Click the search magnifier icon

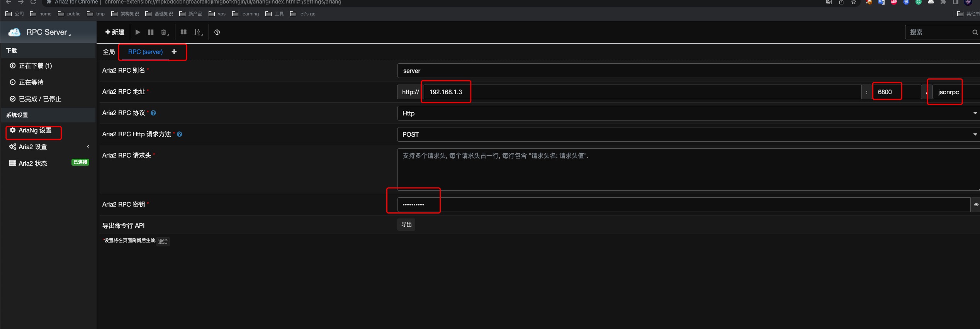(975, 32)
